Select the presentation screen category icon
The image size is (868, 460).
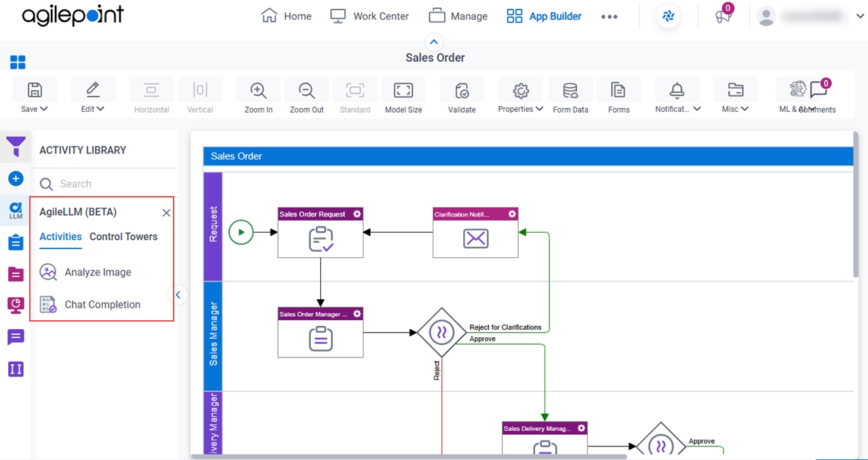pyautogui.click(x=16, y=305)
